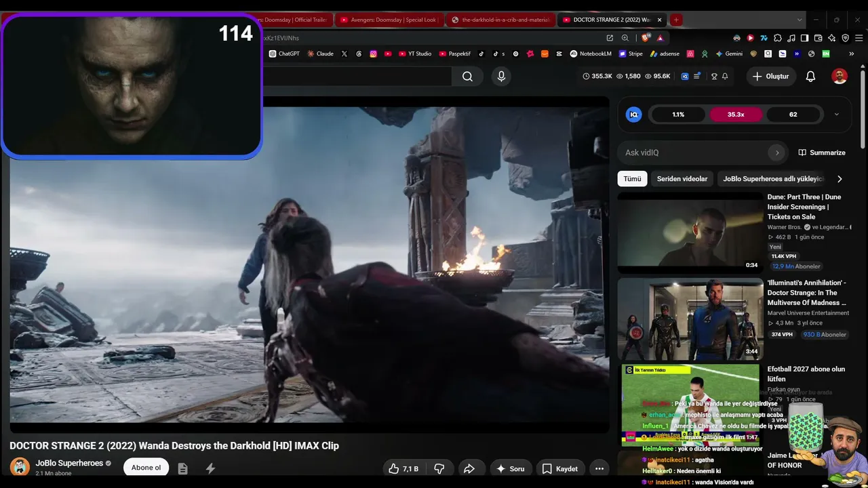Click the 355.3K stat in the header
868x488 pixels.
(597, 77)
